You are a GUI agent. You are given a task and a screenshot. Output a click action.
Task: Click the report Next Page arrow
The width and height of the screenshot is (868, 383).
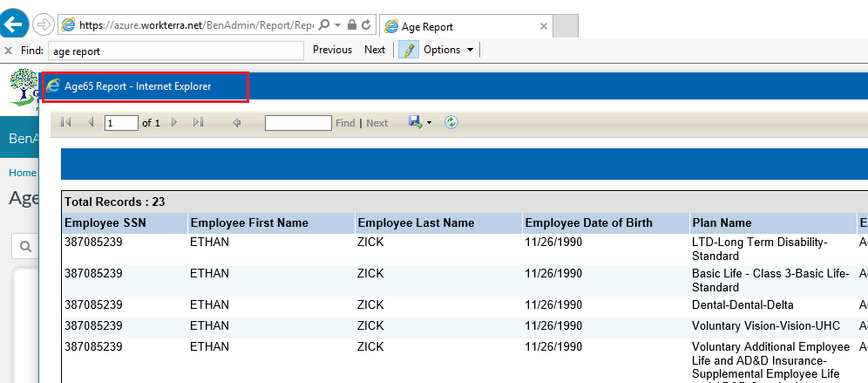coord(174,123)
